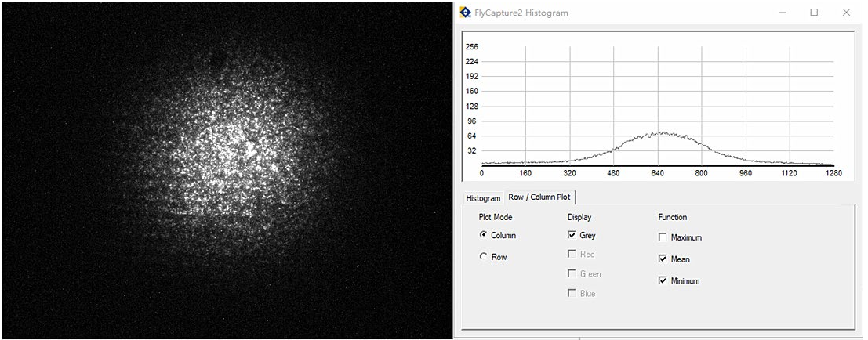
Task: Click the 960 x-axis label
Action: [x=746, y=173]
